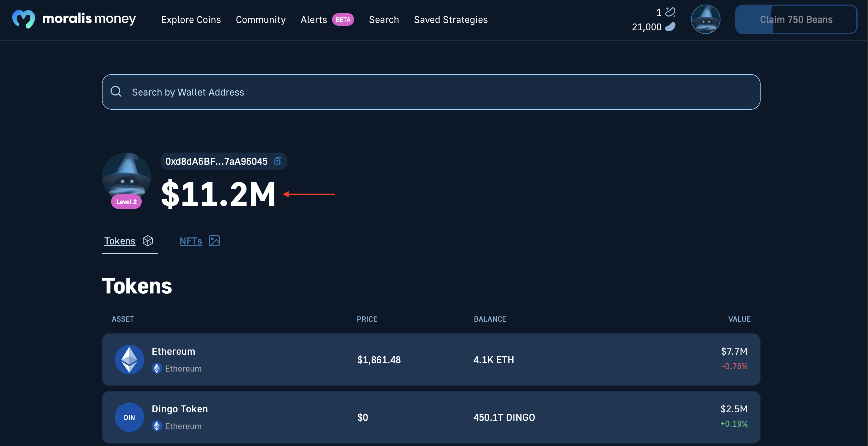Image resolution: width=868 pixels, height=446 pixels.
Task: Click the NFTs image gallery icon
Action: 215,241
